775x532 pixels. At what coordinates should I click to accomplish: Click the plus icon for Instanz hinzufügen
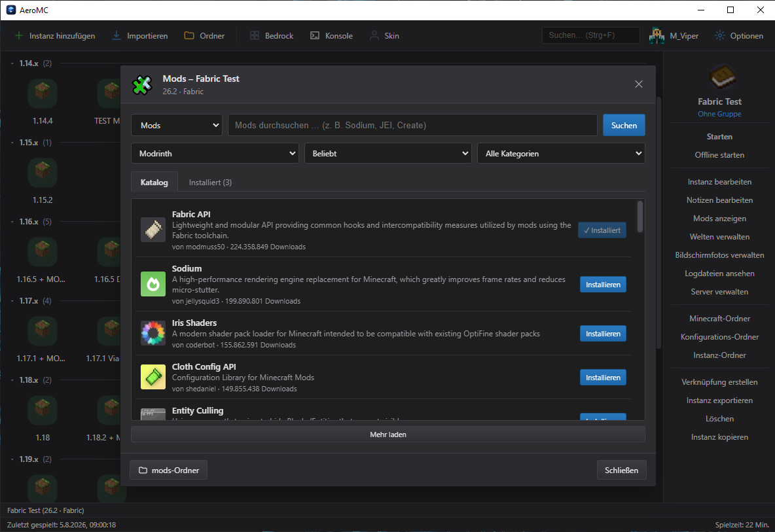[x=19, y=35]
